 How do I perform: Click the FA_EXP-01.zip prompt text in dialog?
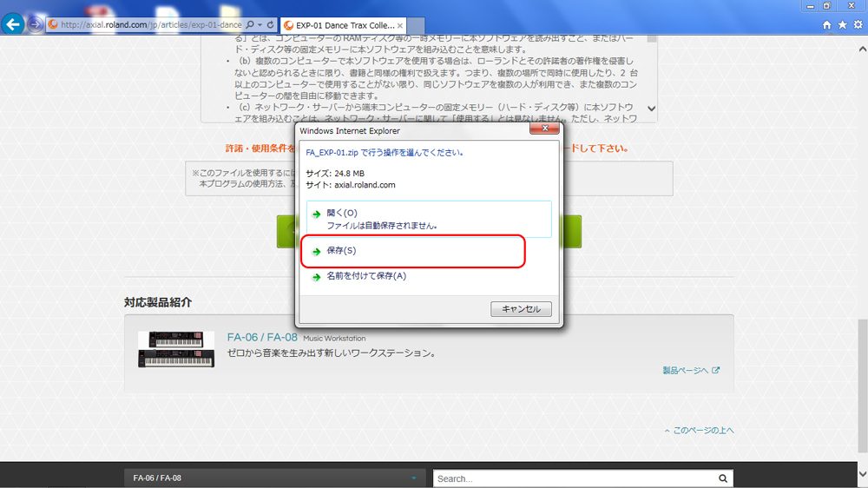coord(385,152)
